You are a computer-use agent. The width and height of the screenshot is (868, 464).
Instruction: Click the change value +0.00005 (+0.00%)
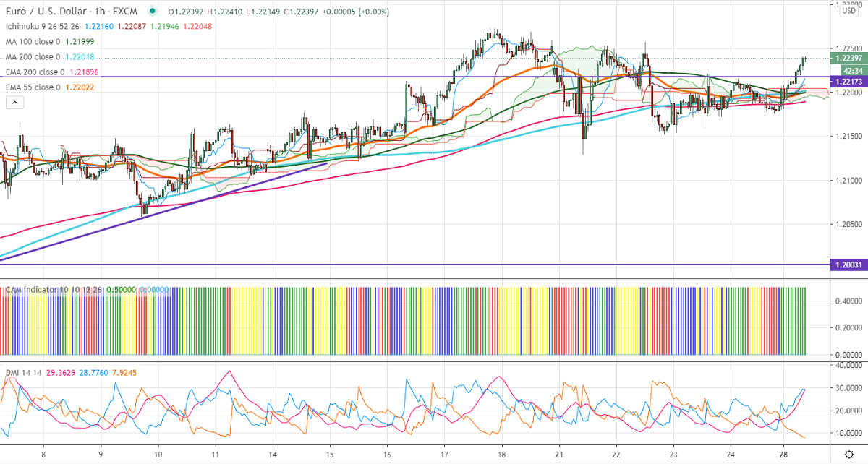coord(357,12)
